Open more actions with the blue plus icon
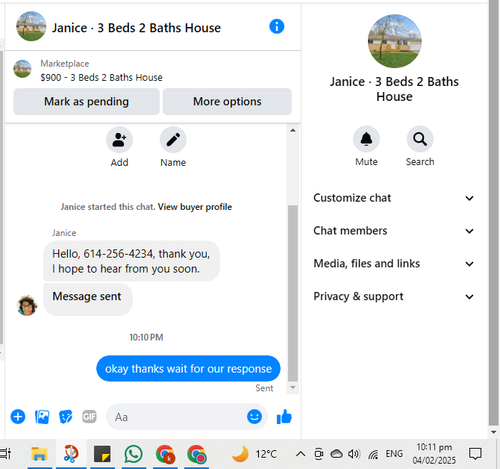Viewport: 500px width, 469px height. 18,417
